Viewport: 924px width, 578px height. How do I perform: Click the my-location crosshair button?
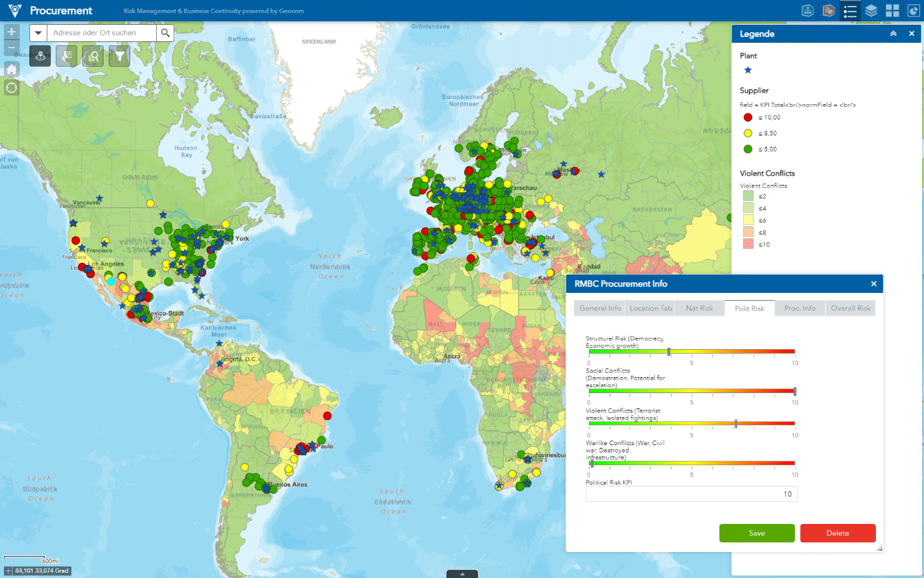[11, 87]
